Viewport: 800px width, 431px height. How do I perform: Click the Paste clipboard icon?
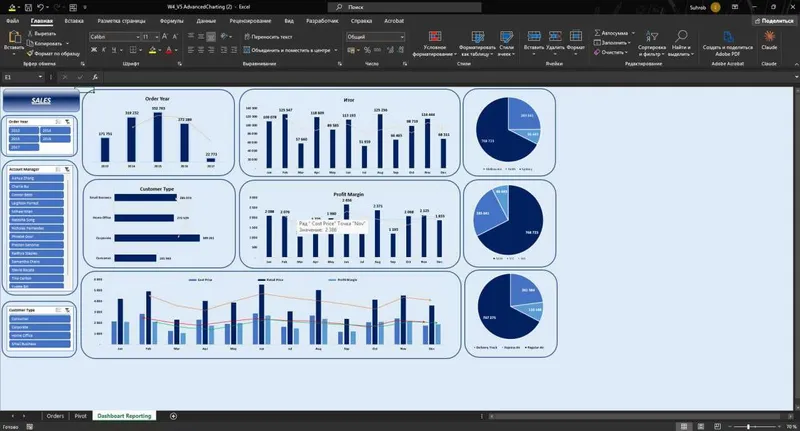[x=14, y=37]
